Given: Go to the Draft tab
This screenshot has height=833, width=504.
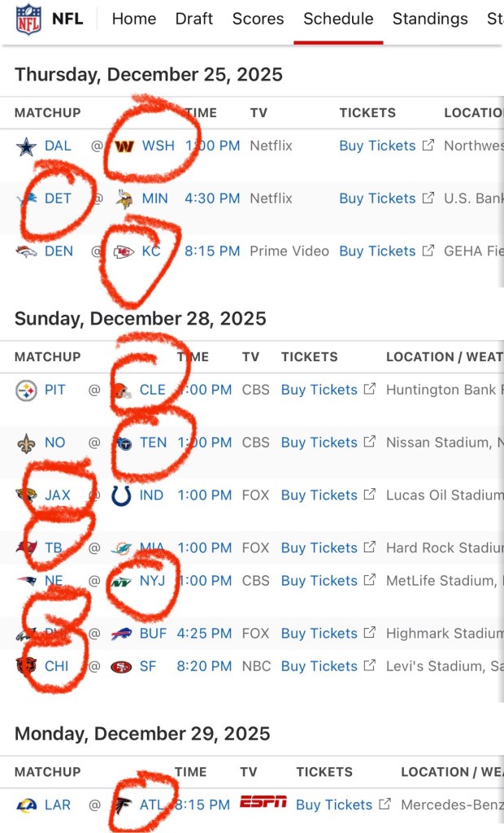Looking at the screenshot, I should coord(194,19).
